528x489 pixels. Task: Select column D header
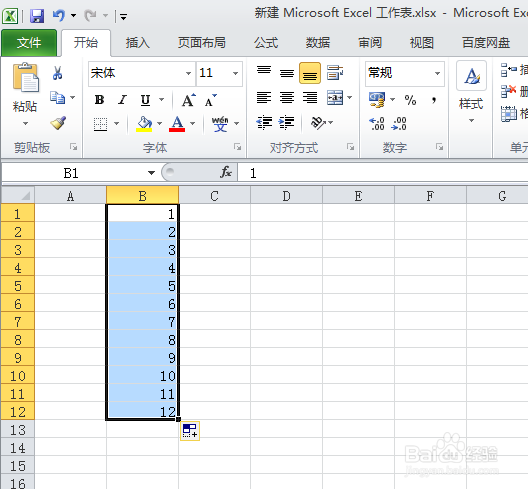pos(287,196)
